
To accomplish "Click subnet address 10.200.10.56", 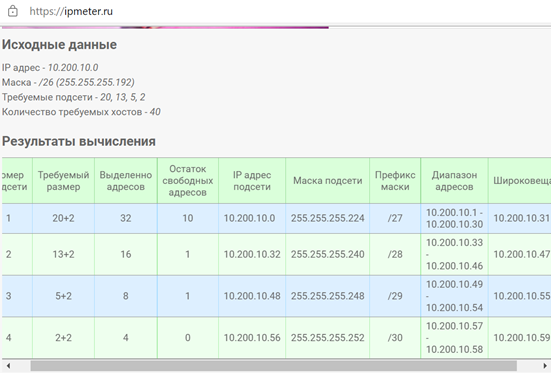I will (252, 338).
